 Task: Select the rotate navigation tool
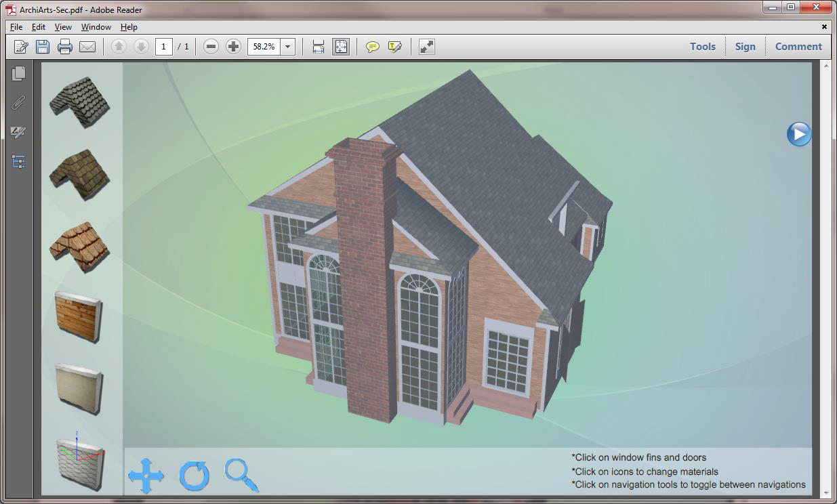195,476
